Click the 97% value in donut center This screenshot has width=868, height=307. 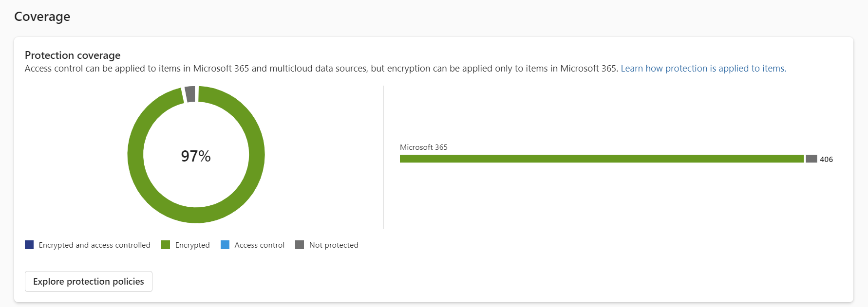pyautogui.click(x=196, y=156)
